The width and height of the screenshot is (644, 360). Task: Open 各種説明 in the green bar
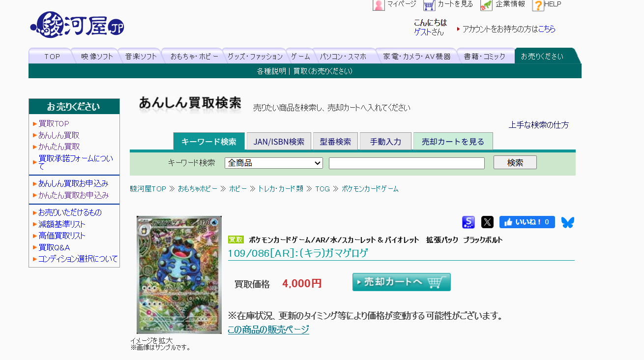click(271, 71)
